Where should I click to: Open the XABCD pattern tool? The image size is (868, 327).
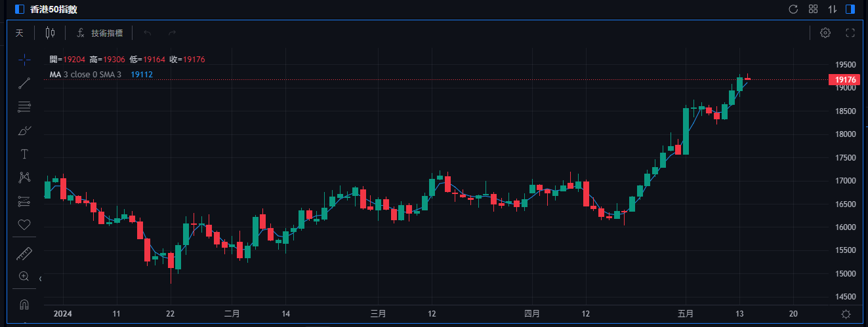24,178
